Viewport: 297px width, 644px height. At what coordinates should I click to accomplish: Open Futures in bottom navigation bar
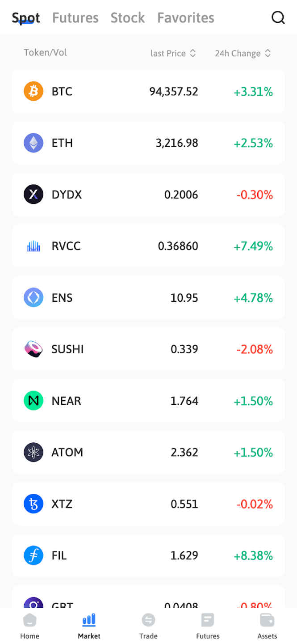pyautogui.click(x=208, y=626)
